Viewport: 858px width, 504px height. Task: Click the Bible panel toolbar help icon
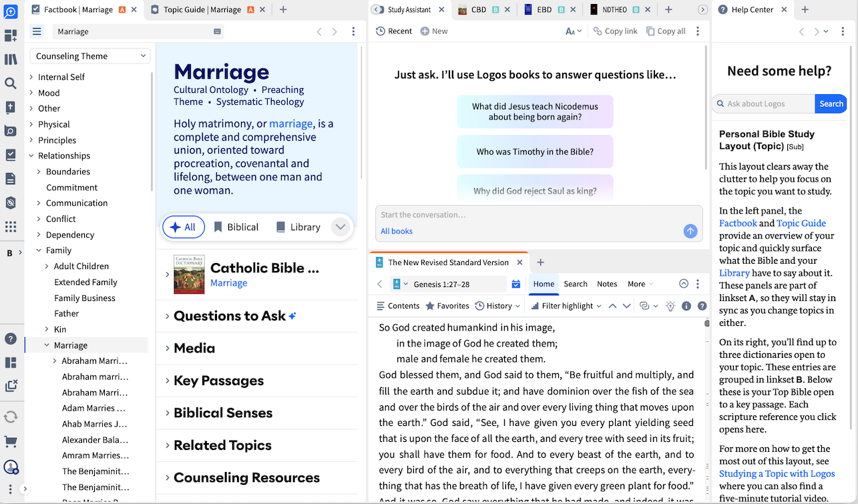click(x=702, y=306)
